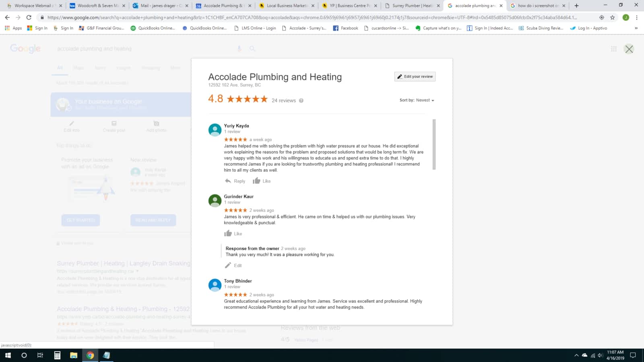Click the Chrome profile avatar icon
The width and height of the screenshot is (644, 362).
point(625,17)
